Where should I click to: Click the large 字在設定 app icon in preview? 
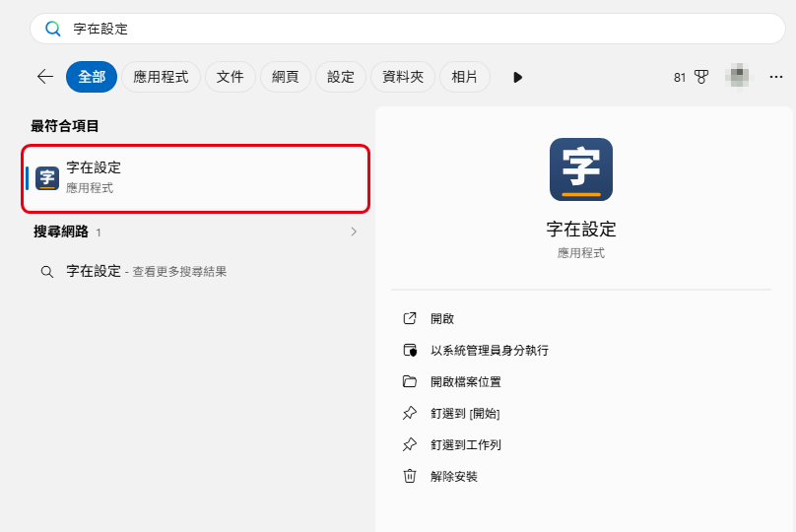click(581, 169)
